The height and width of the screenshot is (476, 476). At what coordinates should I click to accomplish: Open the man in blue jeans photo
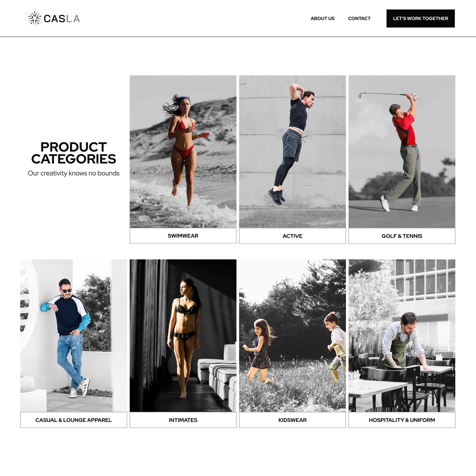[74, 336]
